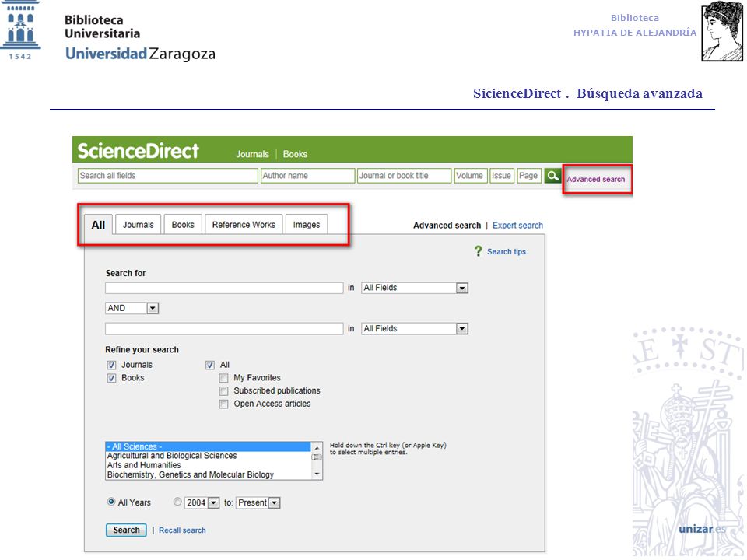Click the Search tips link

click(507, 251)
